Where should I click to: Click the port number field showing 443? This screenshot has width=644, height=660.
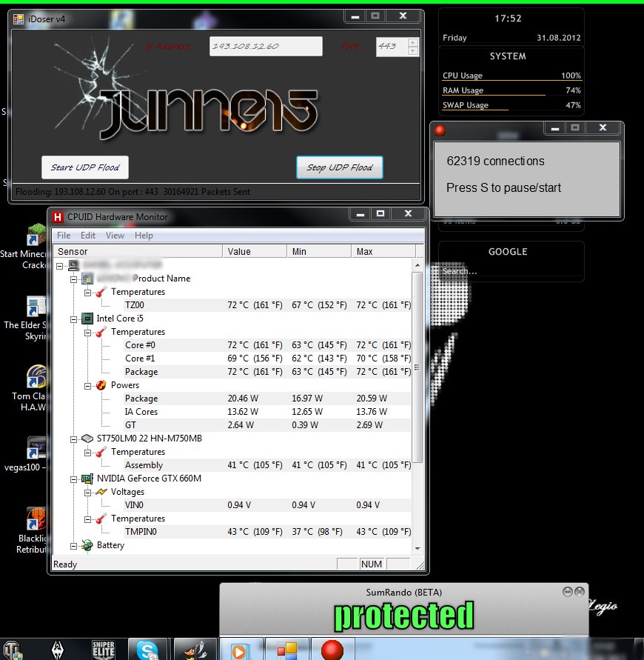(x=392, y=47)
